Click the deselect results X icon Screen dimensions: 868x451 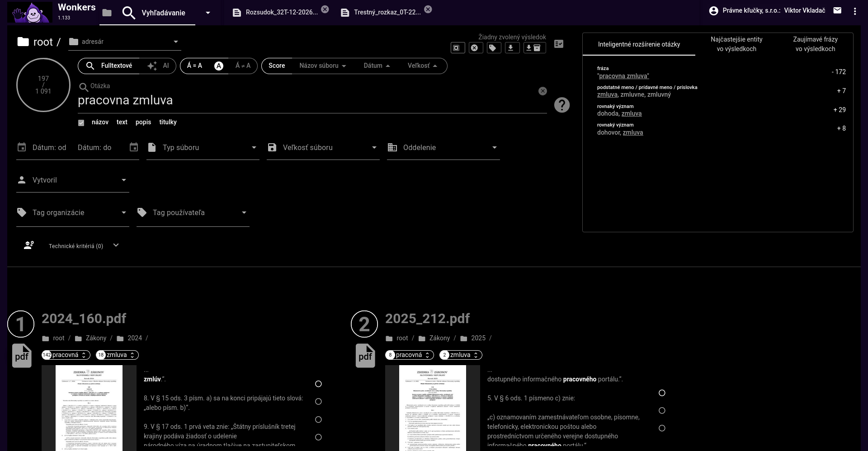475,47
